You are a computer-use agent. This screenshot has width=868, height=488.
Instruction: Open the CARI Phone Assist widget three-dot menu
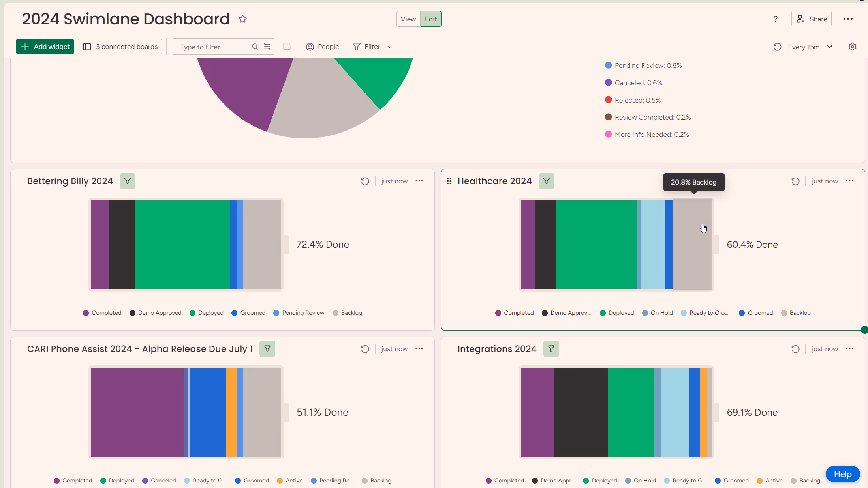(419, 349)
